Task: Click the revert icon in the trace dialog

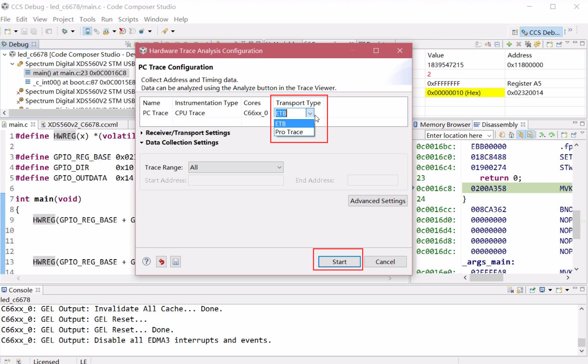Action: (161, 261)
